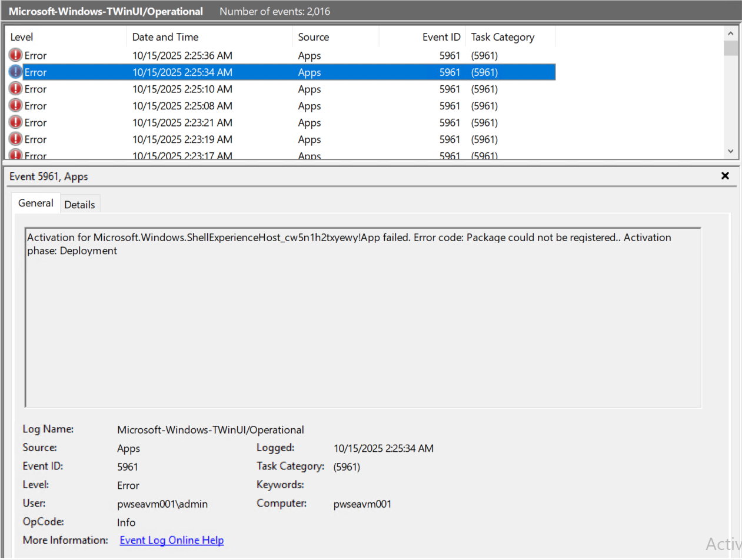Switch to the Details tab
This screenshot has width=742, height=560.
click(x=79, y=204)
